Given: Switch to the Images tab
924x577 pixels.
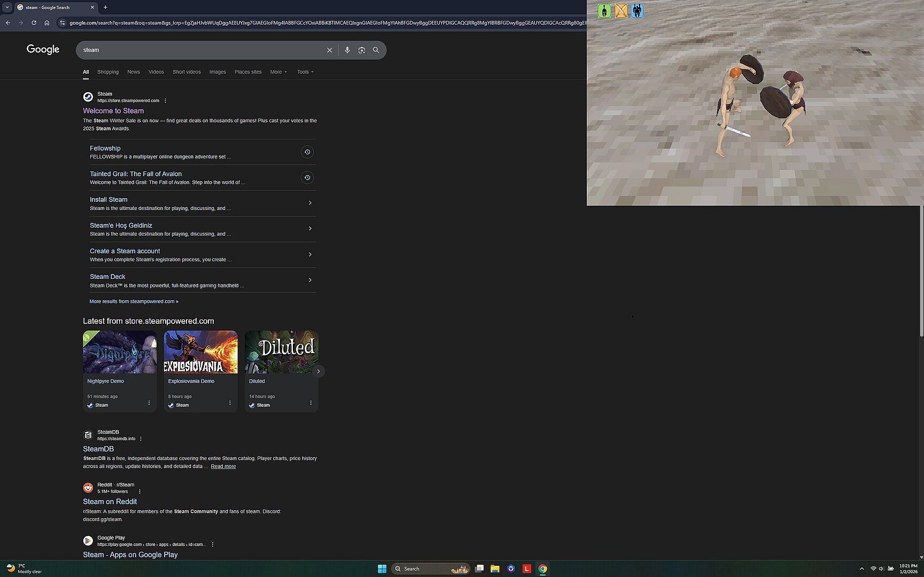Looking at the screenshot, I should [x=217, y=72].
